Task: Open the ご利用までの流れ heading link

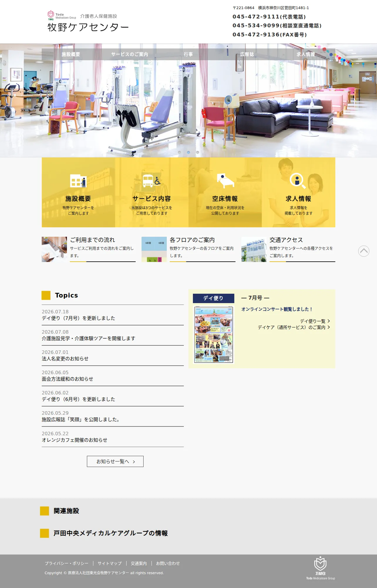Action: (x=92, y=240)
